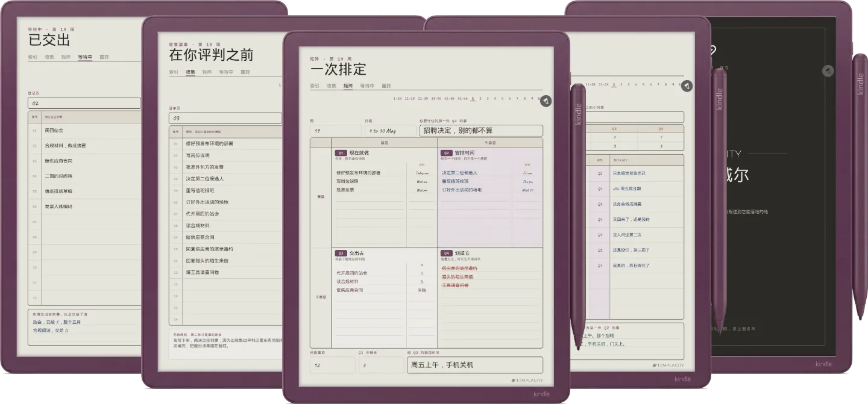Click 填工具调查问卷 on the 在你评判之前 list
Screen dimensions: 868x404
pos(202,272)
